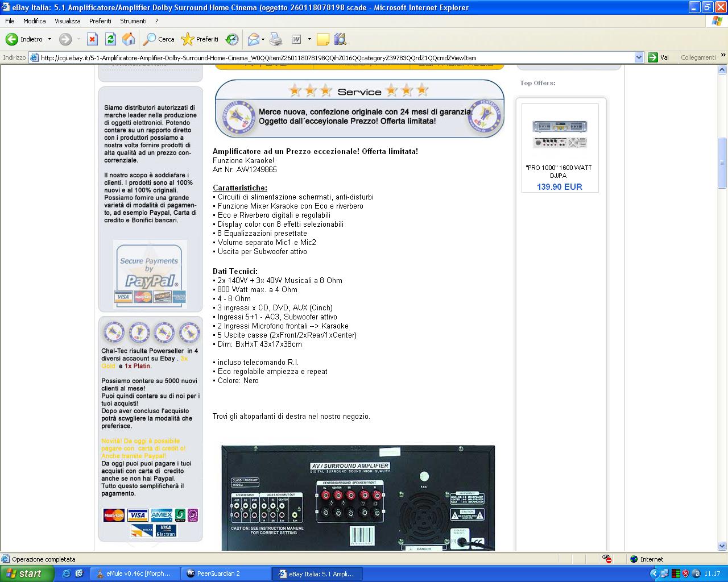Click the 139.90 EUR price link
The width and height of the screenshot is (728, 582).
[560, 187]
